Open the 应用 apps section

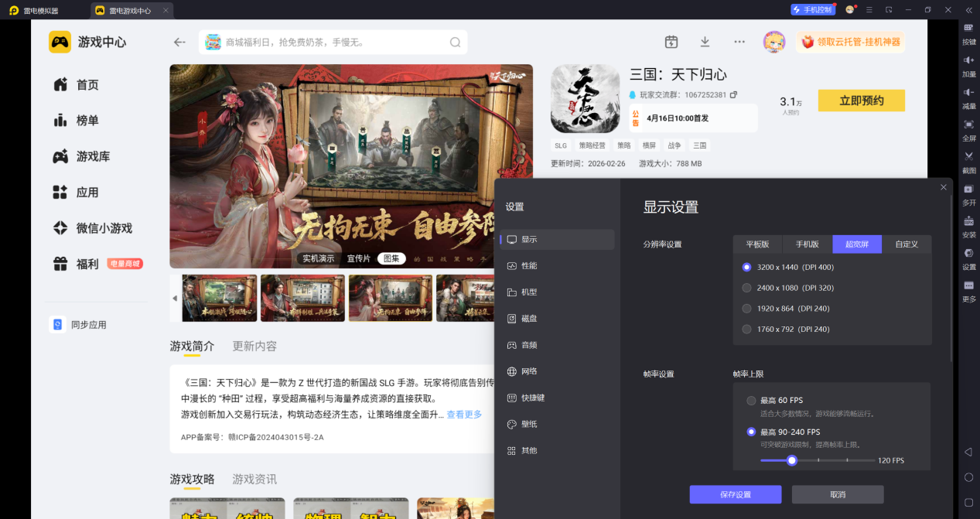(76, 193)
